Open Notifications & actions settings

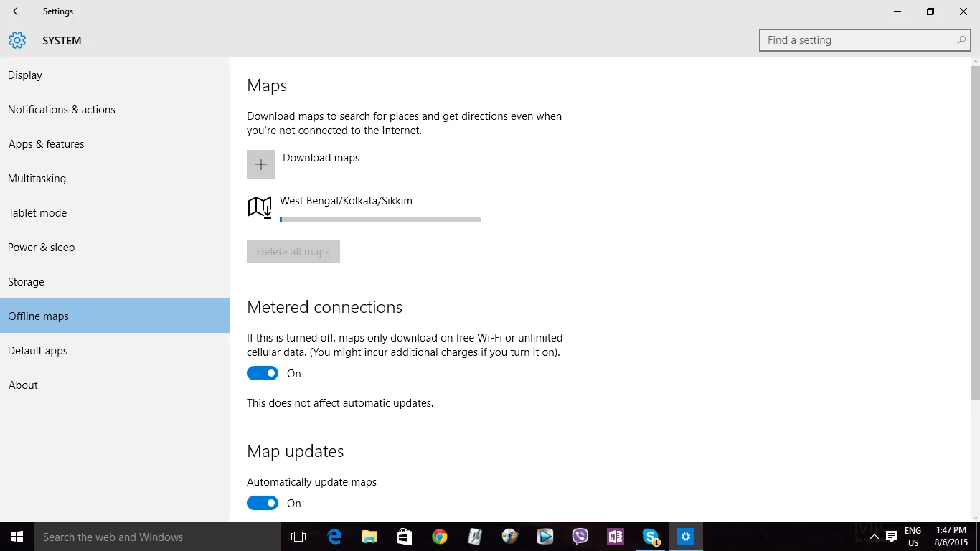click(115, 110)
